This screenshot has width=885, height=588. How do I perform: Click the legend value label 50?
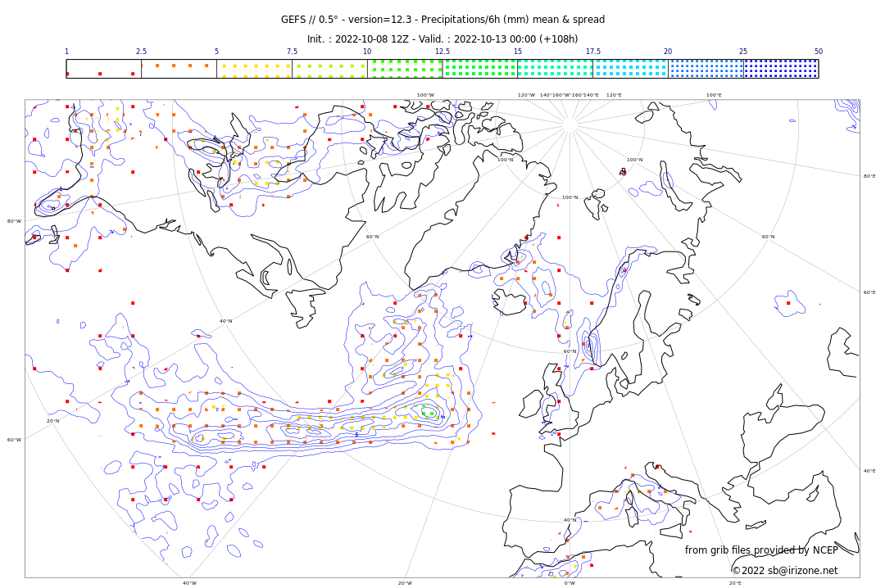click(819, 52)
